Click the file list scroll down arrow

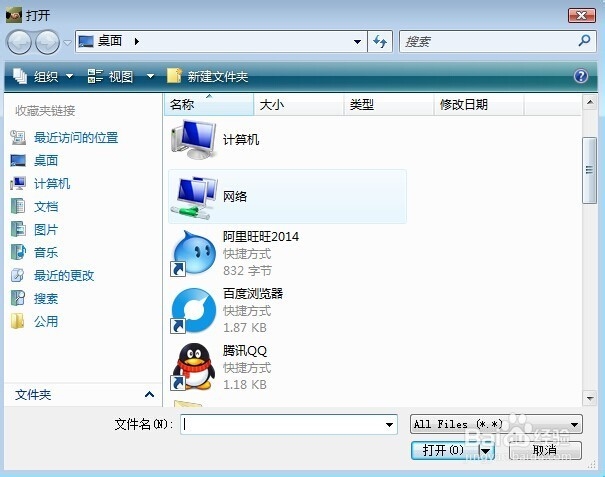tap(590, 398)
